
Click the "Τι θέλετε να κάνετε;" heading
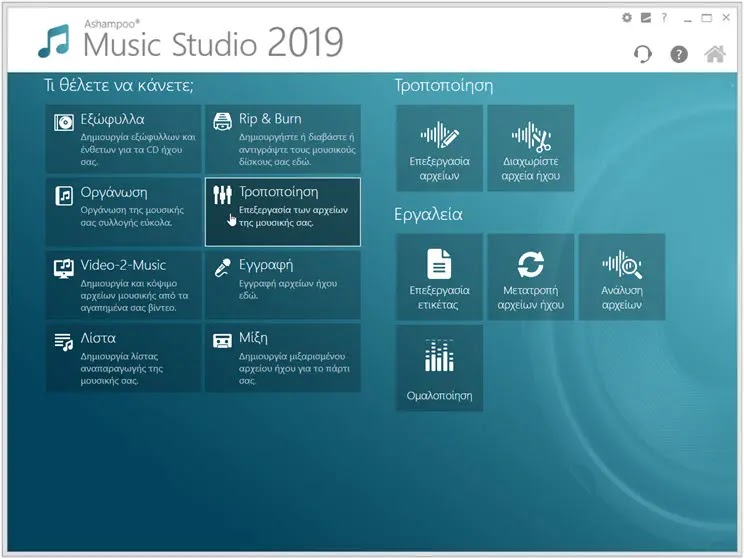click(x=119, y=85)
